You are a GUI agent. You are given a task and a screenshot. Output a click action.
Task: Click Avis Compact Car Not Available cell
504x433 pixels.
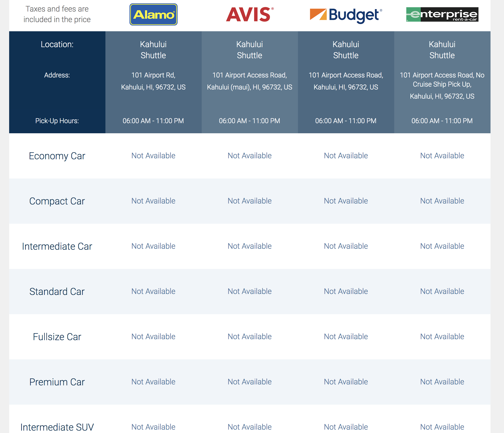point(250,201)
